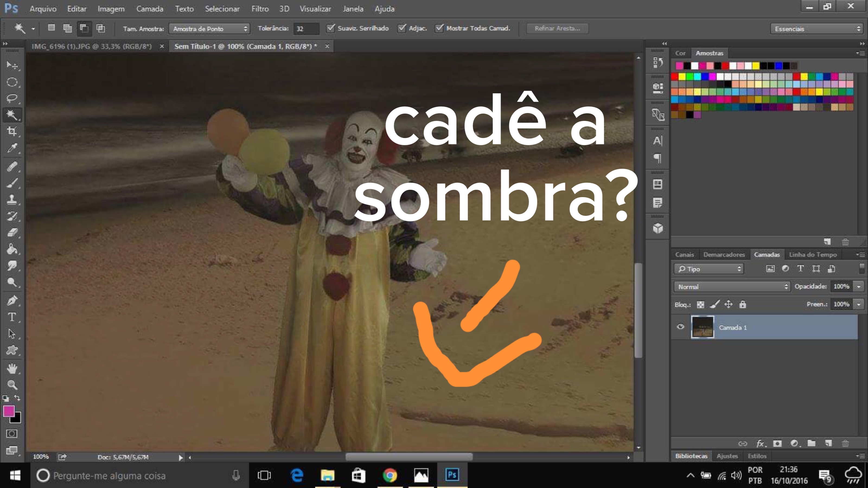
Task: Click the Tolerância input field
Action: click(306, 29)
